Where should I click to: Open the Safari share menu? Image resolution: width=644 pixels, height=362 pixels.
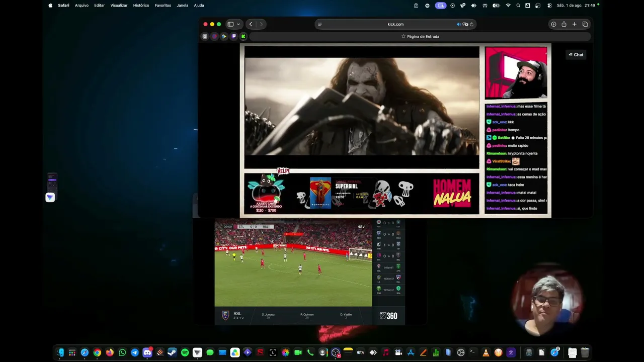(x=564, y=24)
